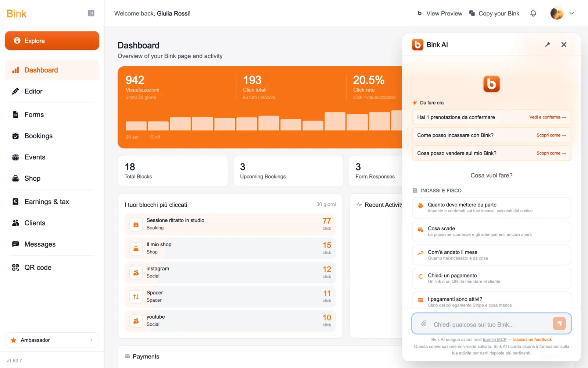Open the Total Blocks stat card

coord(173,171)
